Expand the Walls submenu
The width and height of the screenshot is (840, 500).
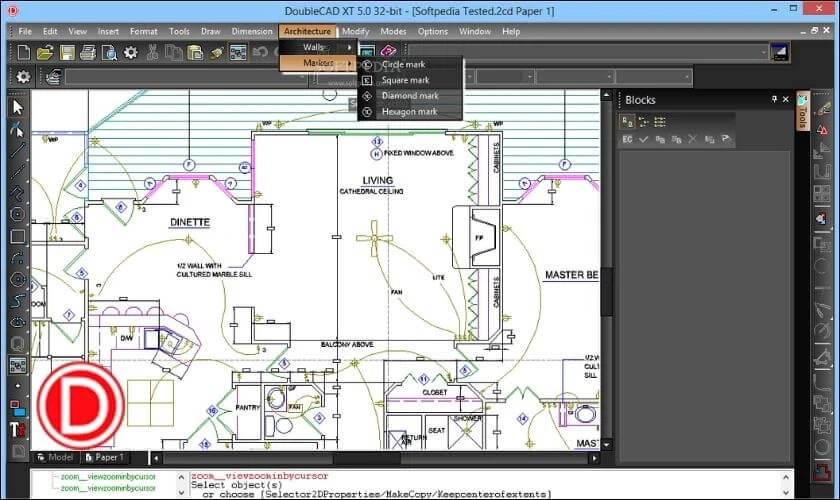click(x=319, y=47)
